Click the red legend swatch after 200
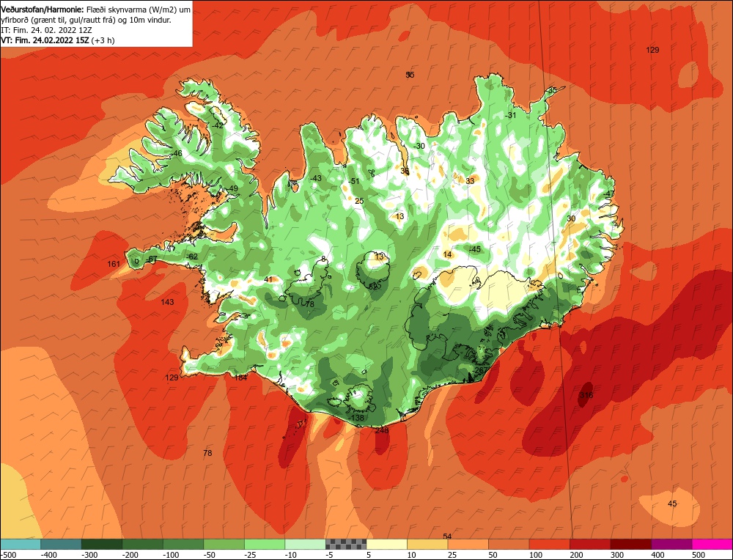 coord(590,544)
